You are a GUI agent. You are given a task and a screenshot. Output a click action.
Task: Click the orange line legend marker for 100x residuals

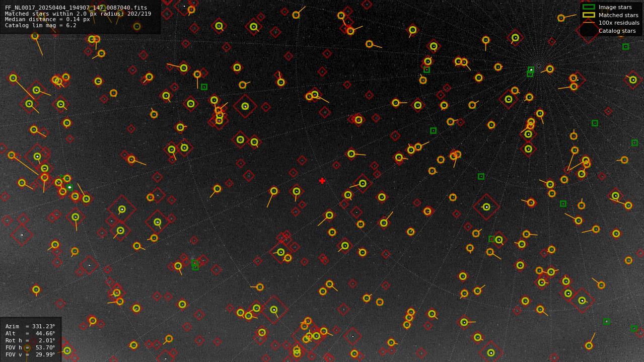click(x=589, y=23)
